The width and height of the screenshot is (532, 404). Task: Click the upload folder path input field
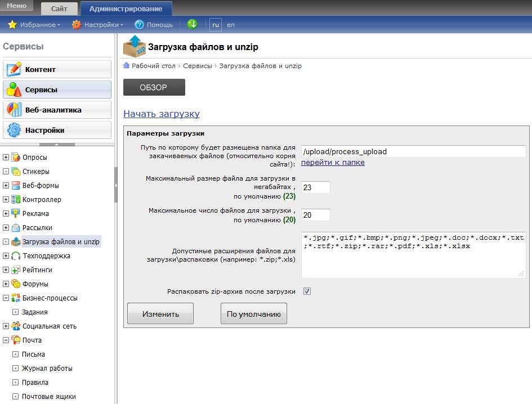click(413, 151)
